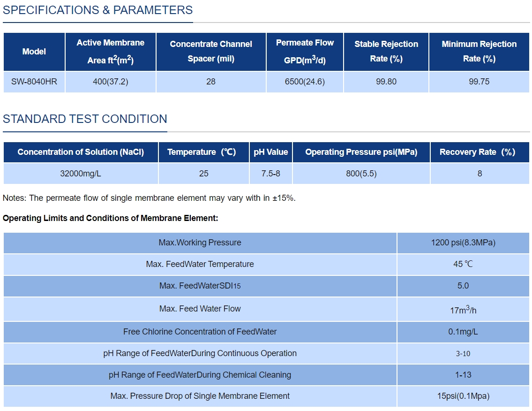Click the Concentration of Solution (NaCl) header
Screen dimensions: 532x411
point(81,152)
